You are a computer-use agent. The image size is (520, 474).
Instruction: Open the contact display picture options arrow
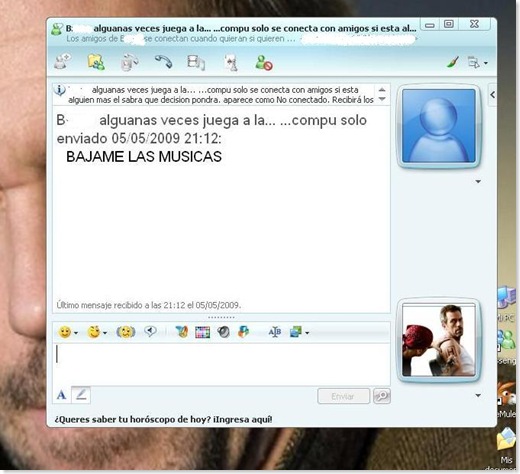pyautogui.click(x=478, y=182)
